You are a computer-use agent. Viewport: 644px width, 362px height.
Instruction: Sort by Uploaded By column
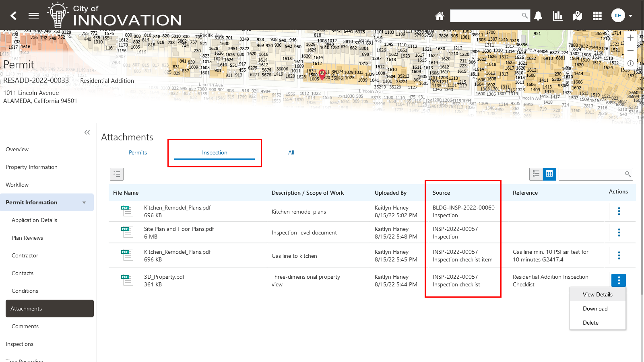(390, 193)
